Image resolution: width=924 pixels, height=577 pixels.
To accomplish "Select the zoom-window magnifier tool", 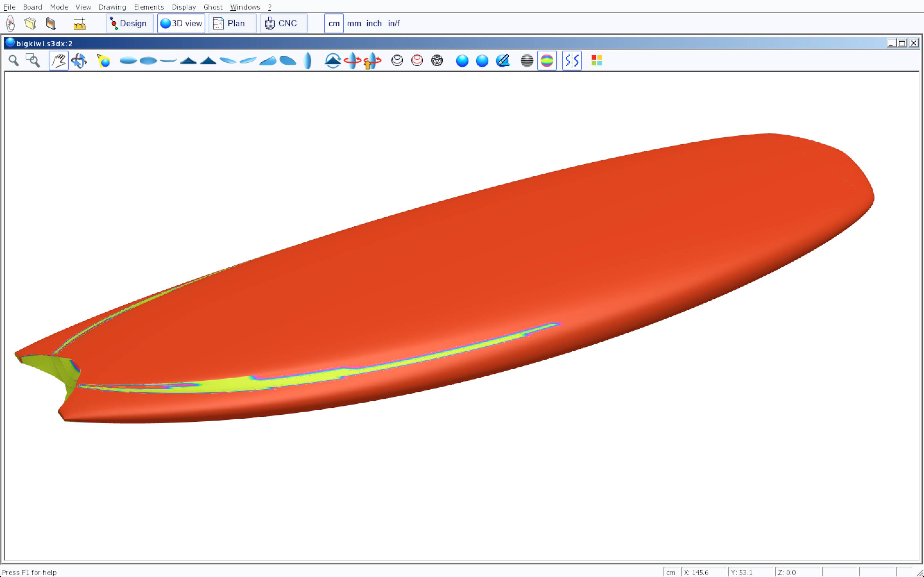I will (33, 61).
